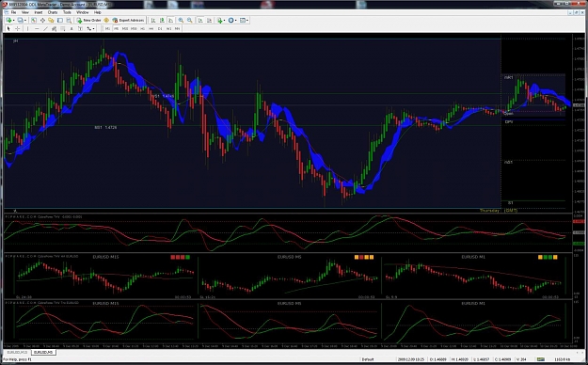Screen dimensions: 588x365
Task: Toggle chart Auto Scroll
Action: 200,21
